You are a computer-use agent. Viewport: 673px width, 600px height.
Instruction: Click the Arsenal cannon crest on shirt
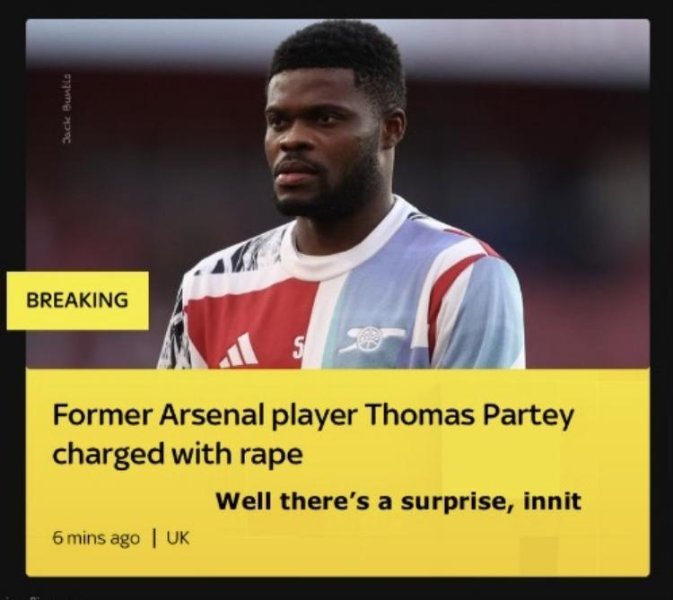pos(371,339)
